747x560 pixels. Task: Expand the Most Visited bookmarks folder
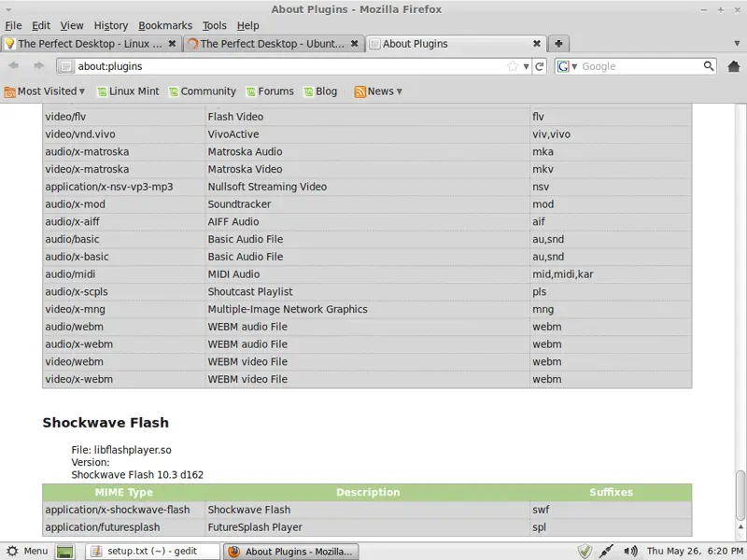[x=44, y=91]
